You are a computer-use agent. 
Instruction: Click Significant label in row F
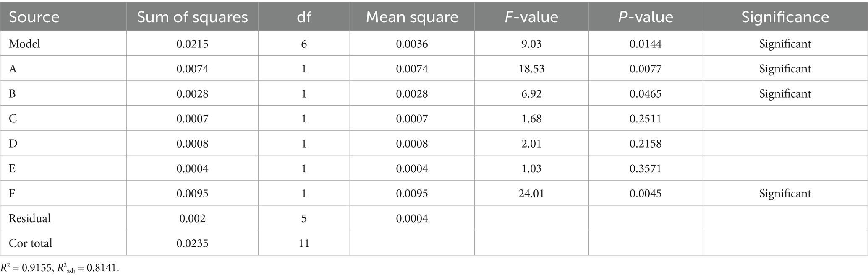pos(785,193)
